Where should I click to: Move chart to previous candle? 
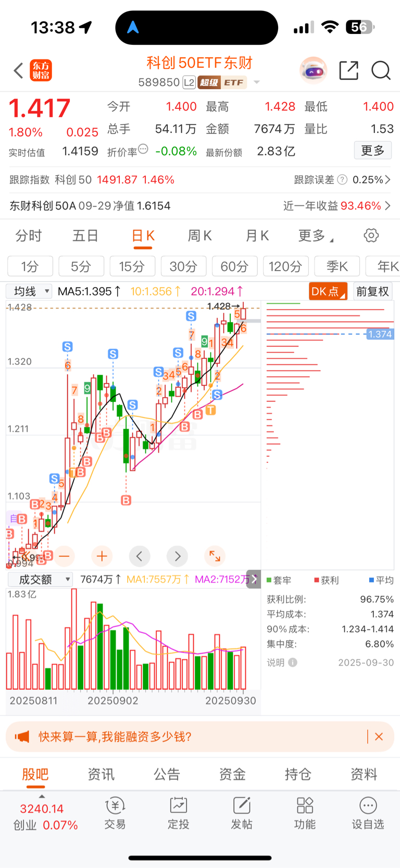(x=140, y=556)
